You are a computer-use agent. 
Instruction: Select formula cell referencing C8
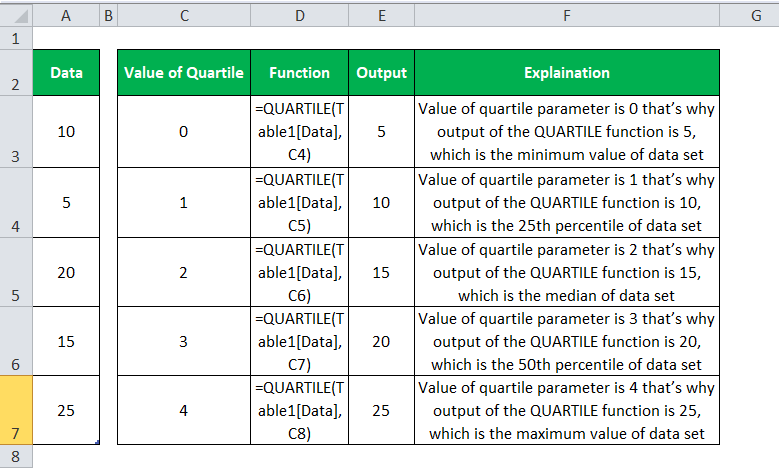pyautogui.click(x=299, y=410)
